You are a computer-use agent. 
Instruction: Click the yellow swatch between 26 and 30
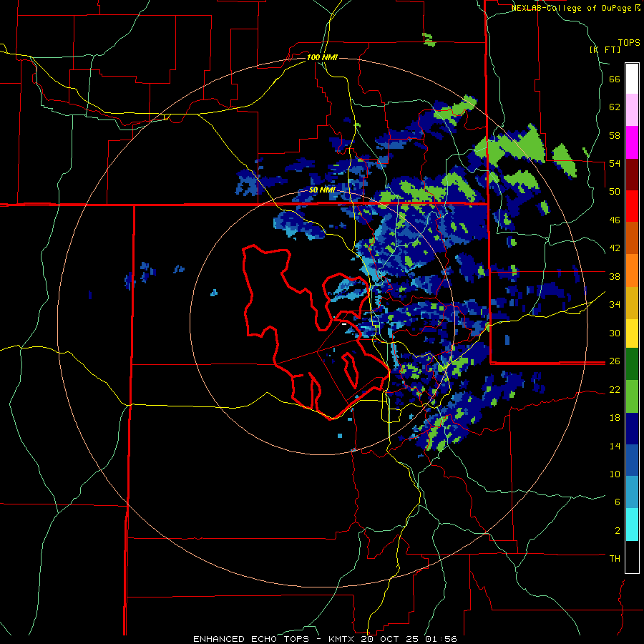pyautogui.click(x=632, y=333)
